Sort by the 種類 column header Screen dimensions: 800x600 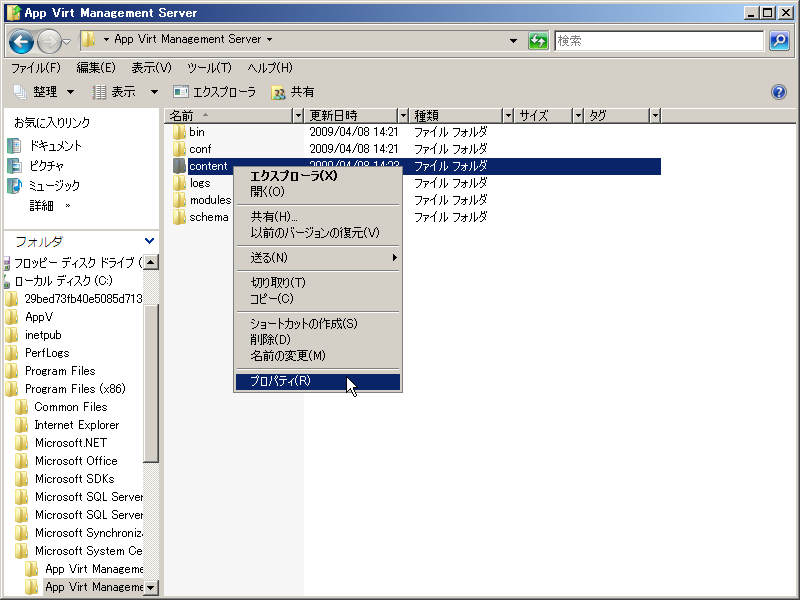point(457,116)
